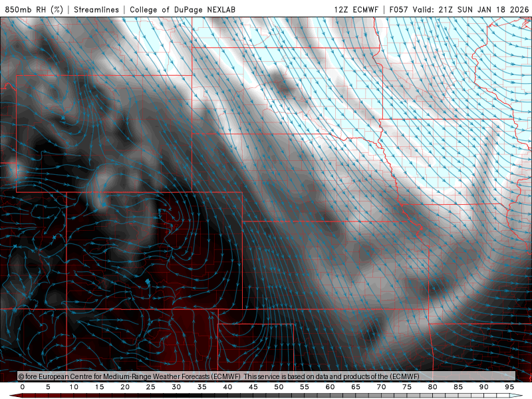The image size is (532, 399).
Task: Select the "12Z ECMWF" model run label
Action: tap(356, 9)
